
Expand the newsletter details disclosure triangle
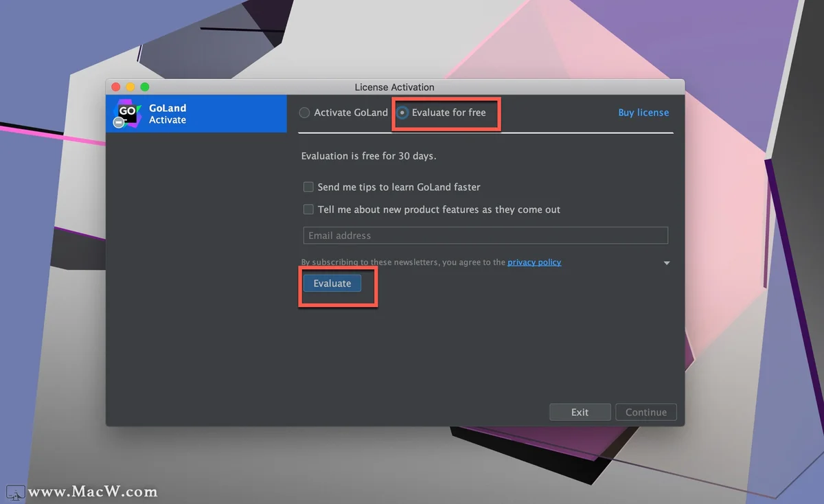pos(666,263)
